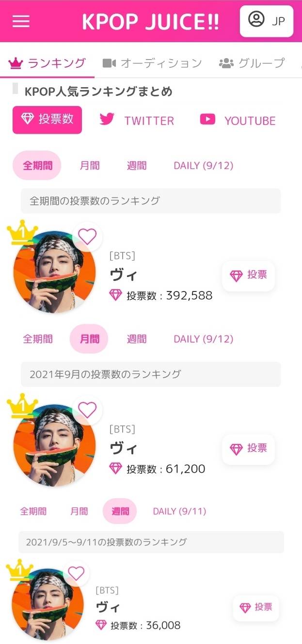Click the KPOP JUICE!! logo

click(x=151, y=21)
